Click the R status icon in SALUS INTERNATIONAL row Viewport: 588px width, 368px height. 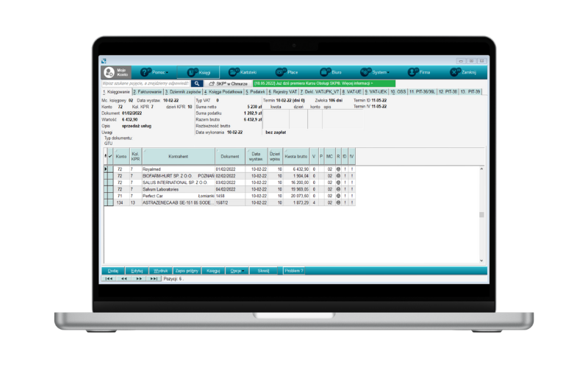click(x=338, y=183)
